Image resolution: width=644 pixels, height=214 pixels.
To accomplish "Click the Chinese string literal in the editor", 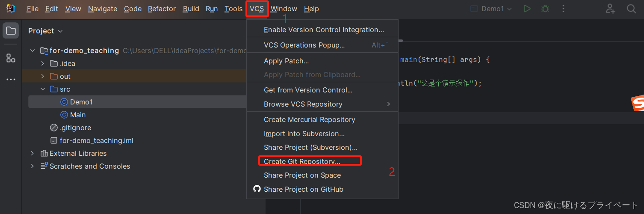I will (x=446, y=83).
